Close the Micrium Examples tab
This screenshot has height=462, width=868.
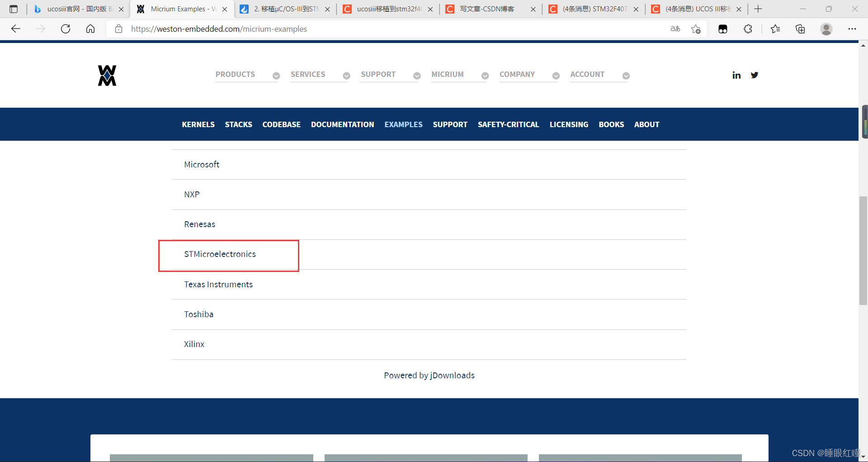pos(225,9)
